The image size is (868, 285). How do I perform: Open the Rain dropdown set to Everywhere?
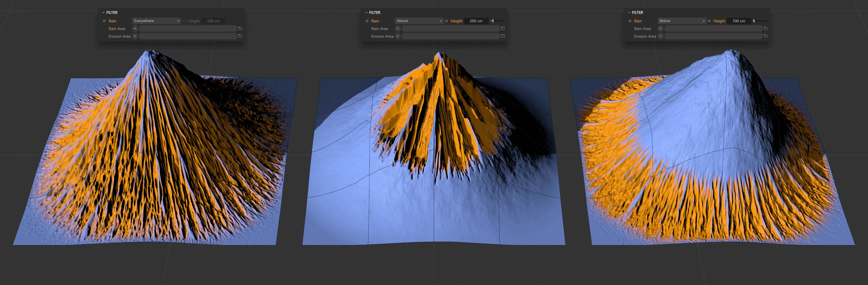(156, 21)
